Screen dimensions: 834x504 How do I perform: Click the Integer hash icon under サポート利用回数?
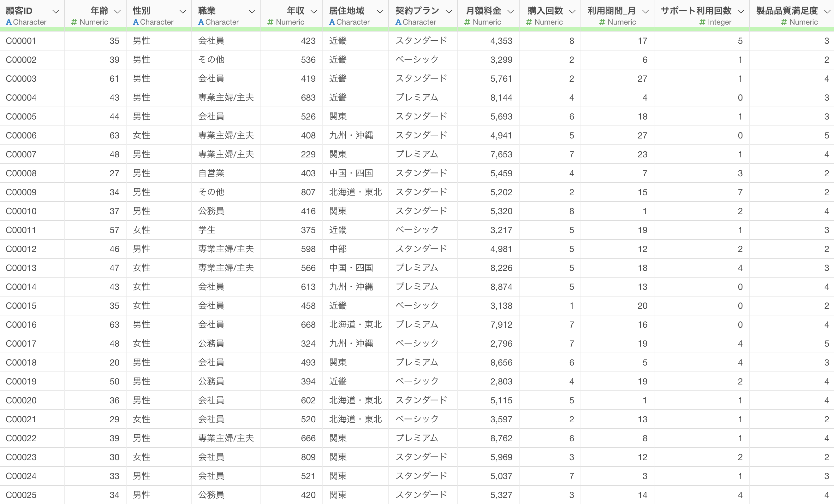click(x=702, y=22)
